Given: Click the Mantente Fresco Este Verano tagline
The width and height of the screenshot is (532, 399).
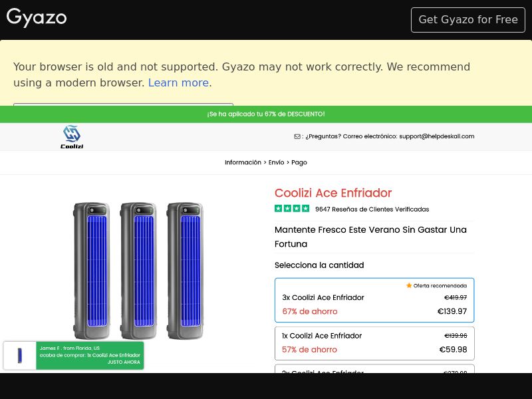Looking at the screenshot, I should pyautogui.click(x=370, y=237).
